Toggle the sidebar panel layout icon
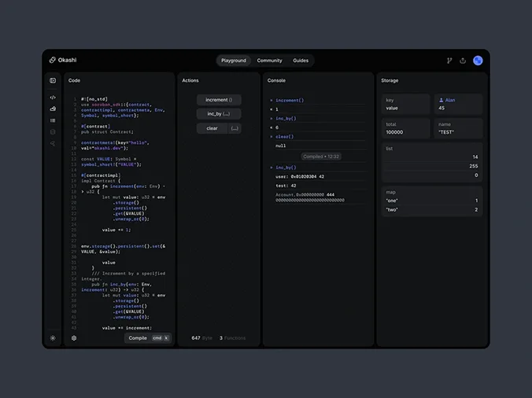This screenshot has height=398, width=532. (53, 80)
